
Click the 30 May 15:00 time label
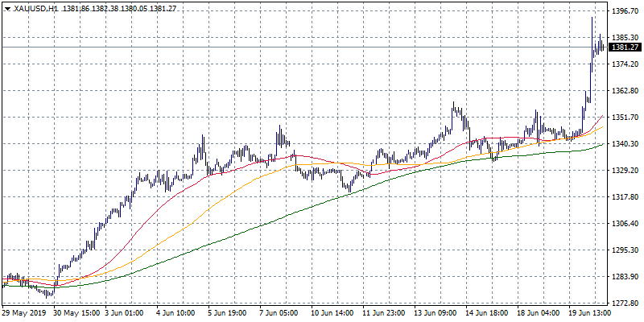[78, 314]
